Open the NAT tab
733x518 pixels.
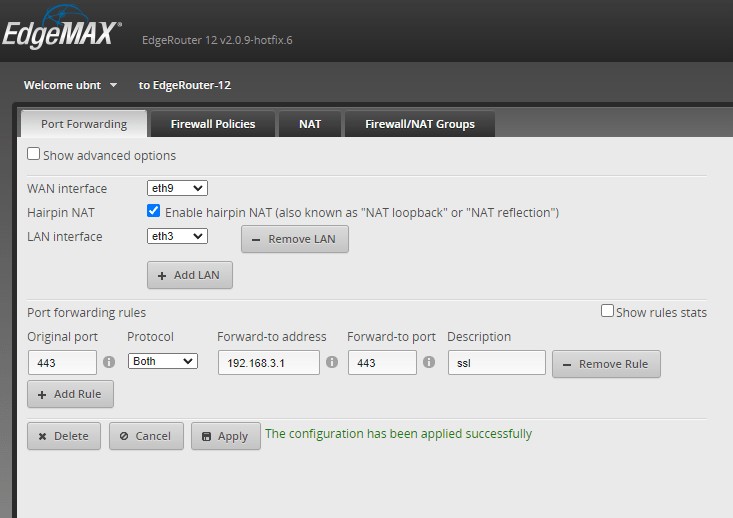point(310,124)
